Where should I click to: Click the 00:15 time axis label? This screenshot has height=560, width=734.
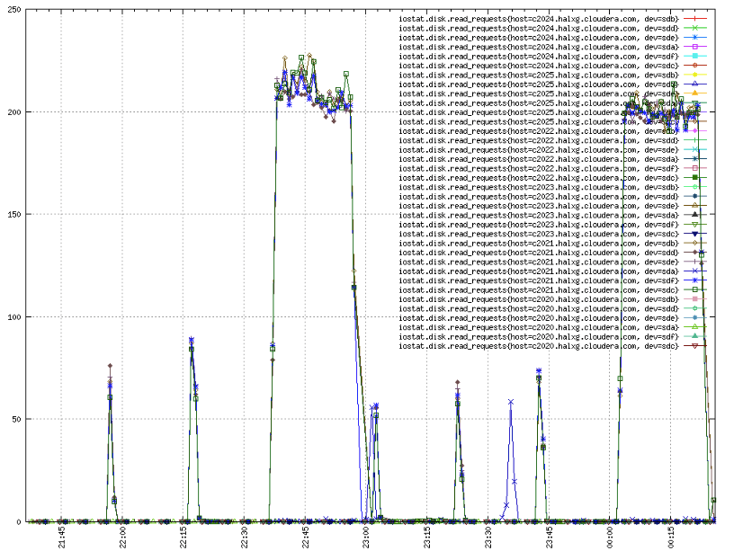[x=671, y=538]
